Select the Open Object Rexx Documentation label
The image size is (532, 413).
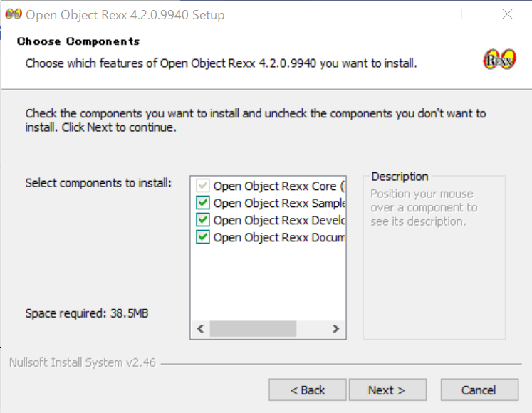(278, 237)
